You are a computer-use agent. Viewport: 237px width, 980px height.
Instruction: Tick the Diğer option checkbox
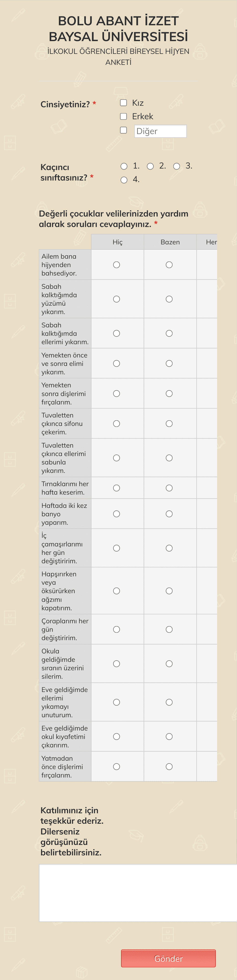pos(123,130)
